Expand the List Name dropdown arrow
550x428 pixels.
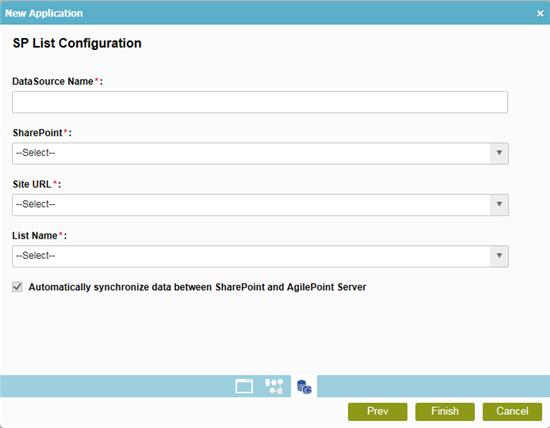pyautogui.click(x=499, y=256)
